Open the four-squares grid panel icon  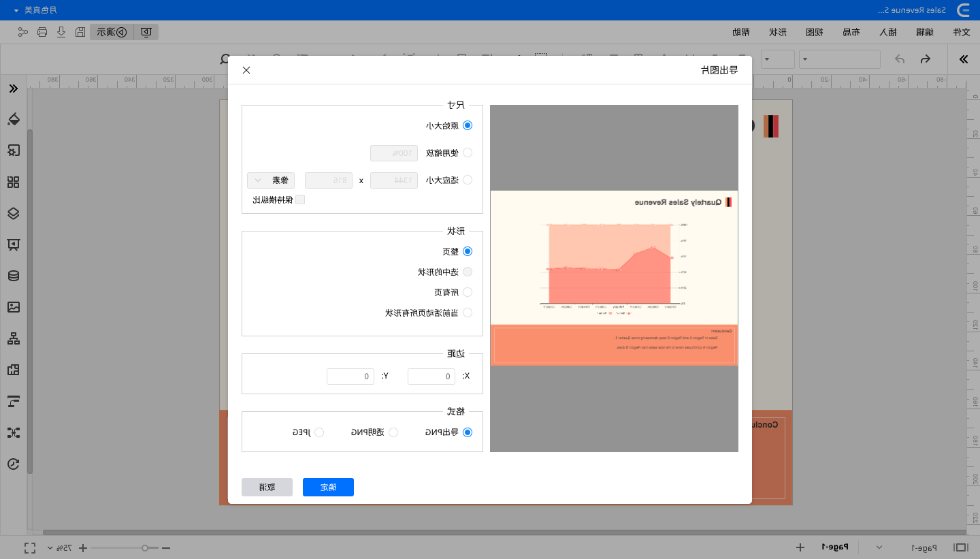[14, 182]
